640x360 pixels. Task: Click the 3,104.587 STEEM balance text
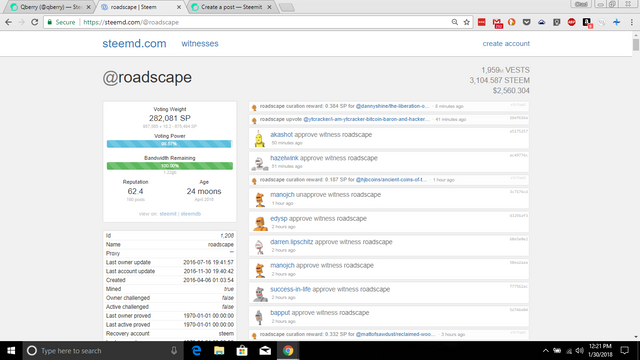[x=500, y=80]
